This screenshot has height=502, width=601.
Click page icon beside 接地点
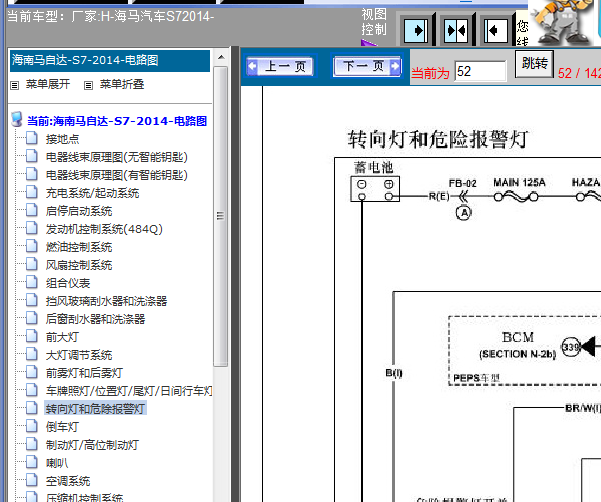32,138
